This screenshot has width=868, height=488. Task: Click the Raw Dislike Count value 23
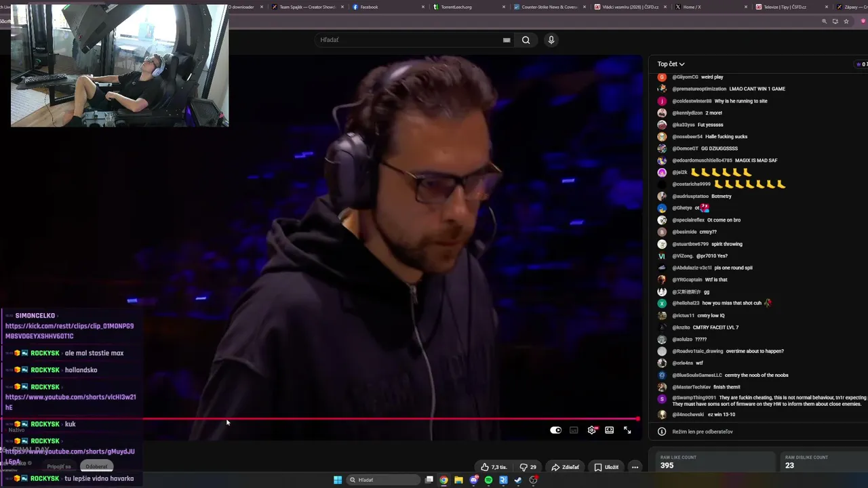pos(789,466)
